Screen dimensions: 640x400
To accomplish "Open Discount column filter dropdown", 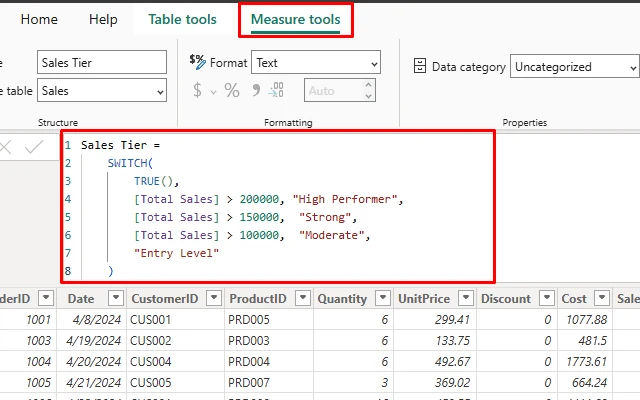I will point(547,298).
